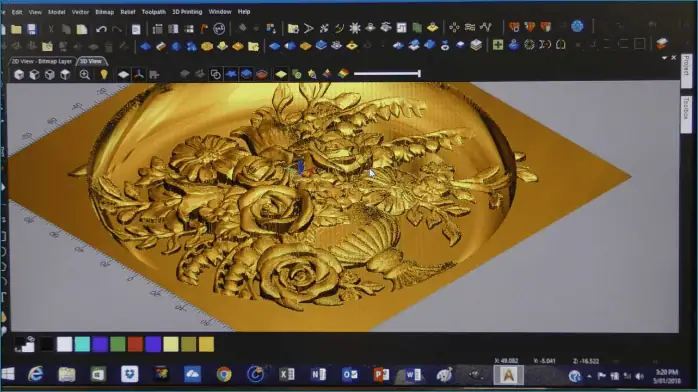Click the stacked layers relief icon
Image resolution: width=698 pixels, height=392 pixels.
click(476, 44)
